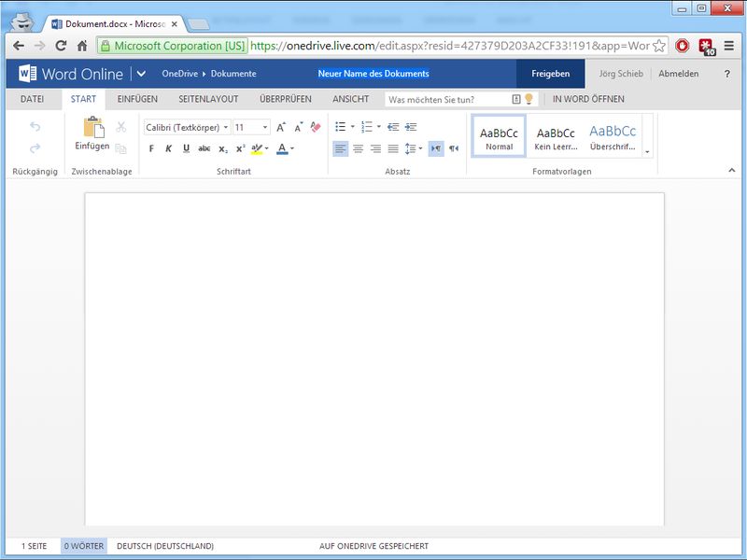The width and height of the screenshot is (747, 560).
Task: Align text left
Action: pyautogui.click(x=340, y=148)
